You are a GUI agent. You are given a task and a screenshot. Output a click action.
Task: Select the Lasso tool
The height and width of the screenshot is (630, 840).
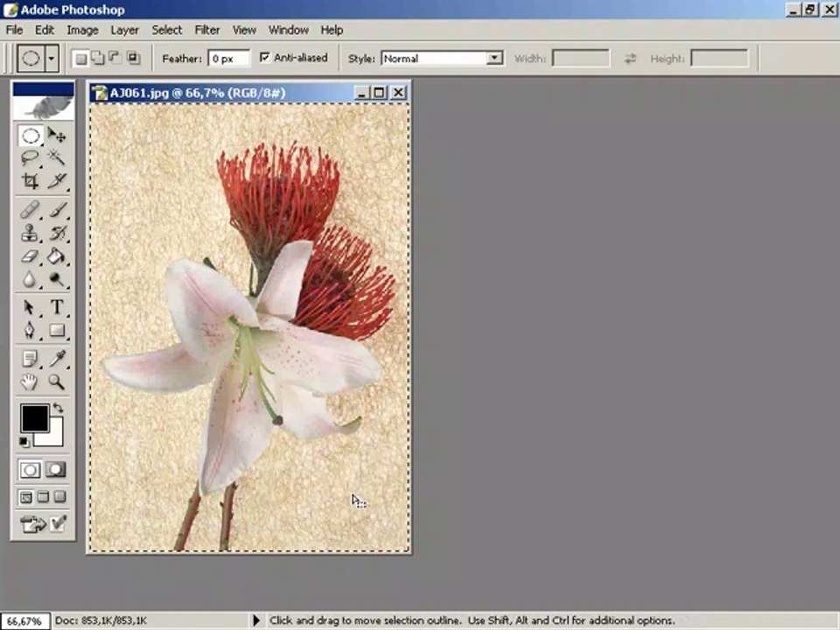(30, 158)
